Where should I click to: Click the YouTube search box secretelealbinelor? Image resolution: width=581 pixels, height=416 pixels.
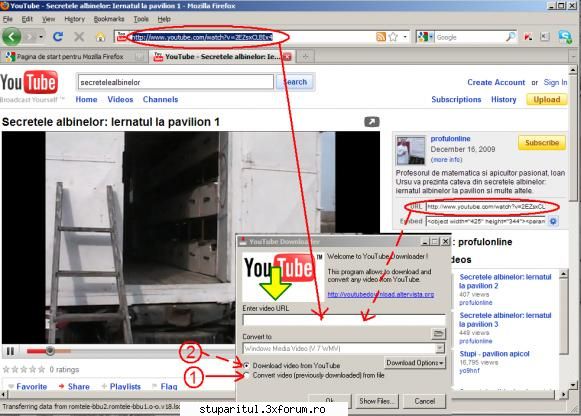(x=176, y=82)
